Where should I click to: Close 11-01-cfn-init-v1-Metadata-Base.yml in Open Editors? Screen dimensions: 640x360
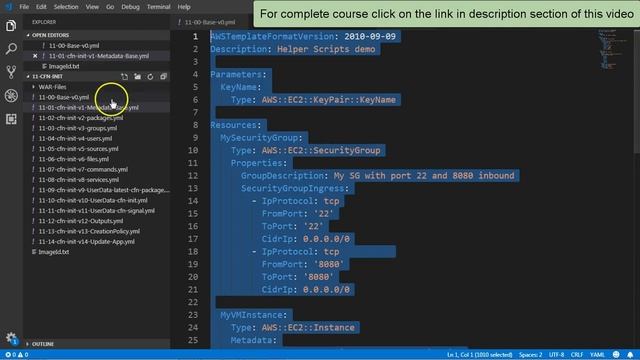pos(35,56)
